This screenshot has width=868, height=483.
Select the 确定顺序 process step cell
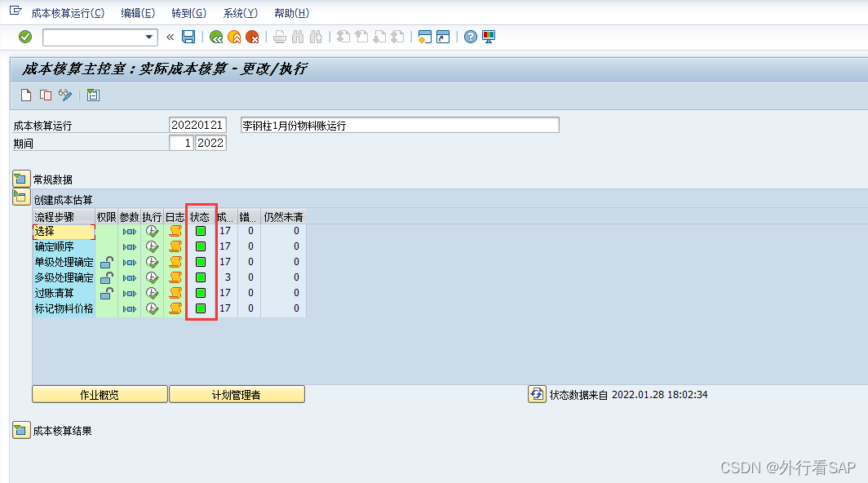tap(64, 246)
